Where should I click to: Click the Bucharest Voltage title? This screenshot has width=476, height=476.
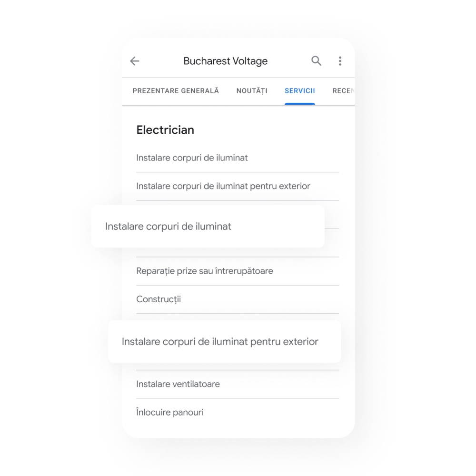226,61
